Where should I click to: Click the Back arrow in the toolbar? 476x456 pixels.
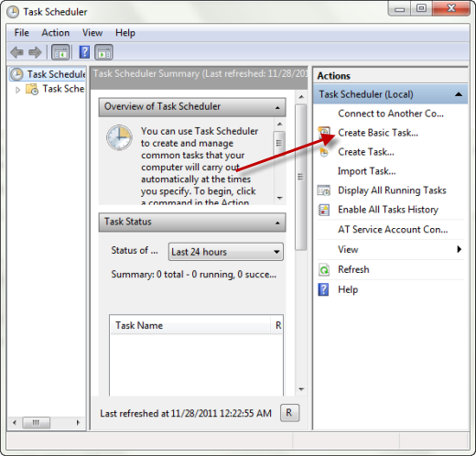click(16, 52)
